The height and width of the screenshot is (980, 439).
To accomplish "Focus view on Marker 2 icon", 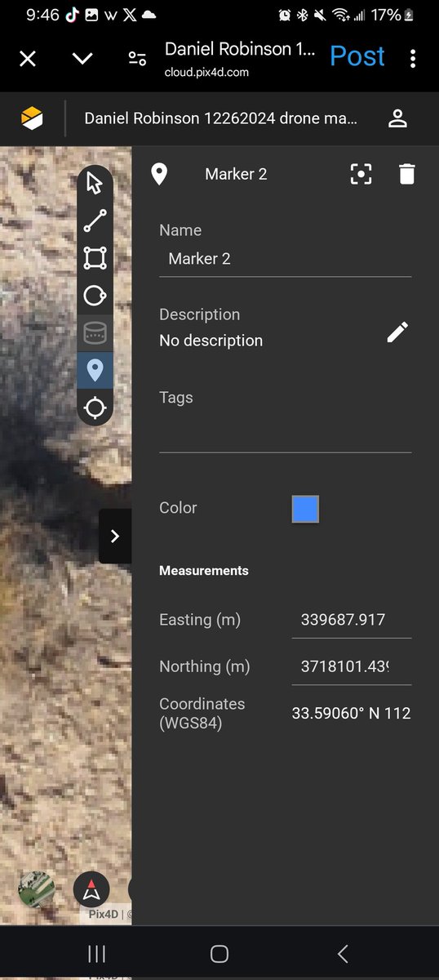I will click(361, 174).
